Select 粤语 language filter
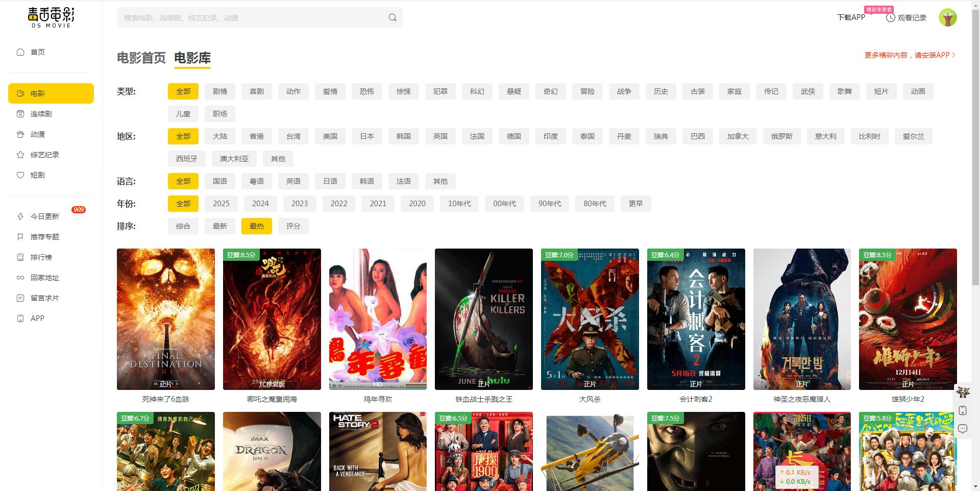980x491 pixels. click(x=257, y=181)
